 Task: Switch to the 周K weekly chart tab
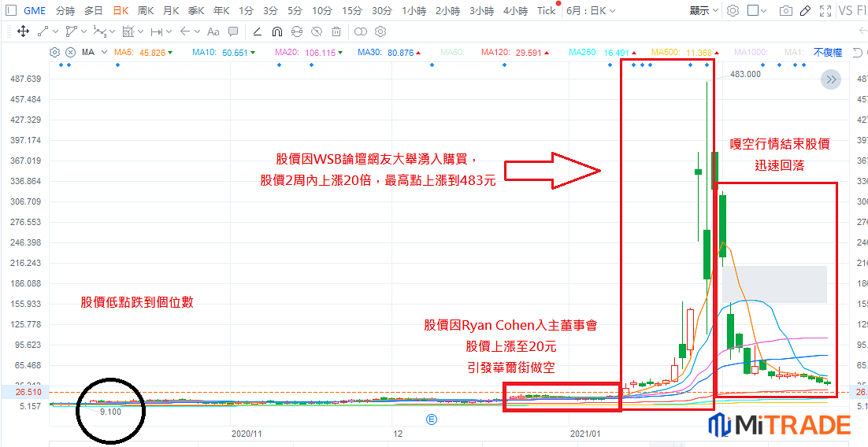point(146,11)
